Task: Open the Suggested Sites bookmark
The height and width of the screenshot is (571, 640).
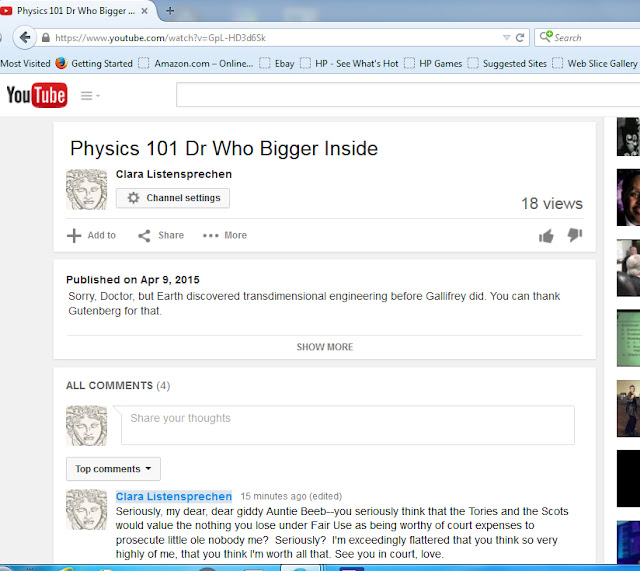Action: [x=507, y=64]
